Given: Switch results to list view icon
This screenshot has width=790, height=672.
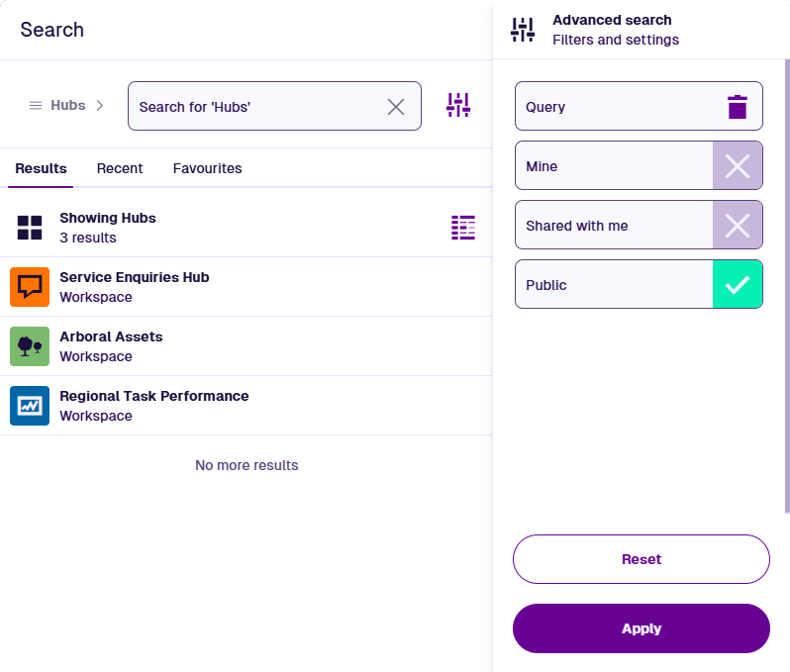Looking at the screenshot, I should click(x=463, y=228).
